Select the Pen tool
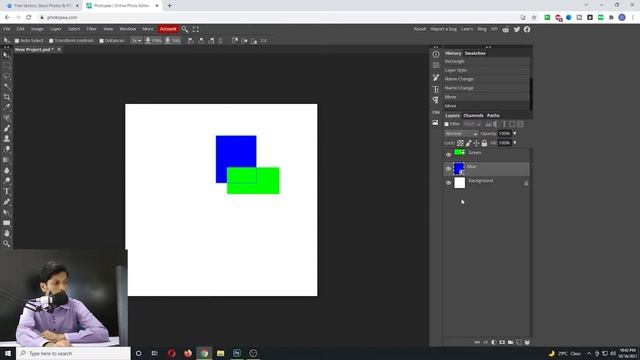This screenshot has height=360, width=640. pos(7,202)
